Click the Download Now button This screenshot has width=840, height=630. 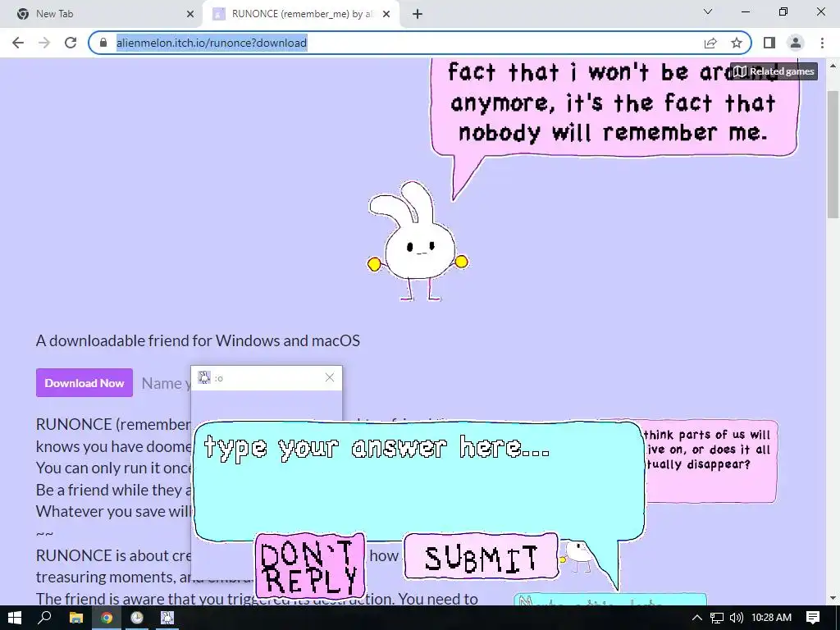[84, 382]
